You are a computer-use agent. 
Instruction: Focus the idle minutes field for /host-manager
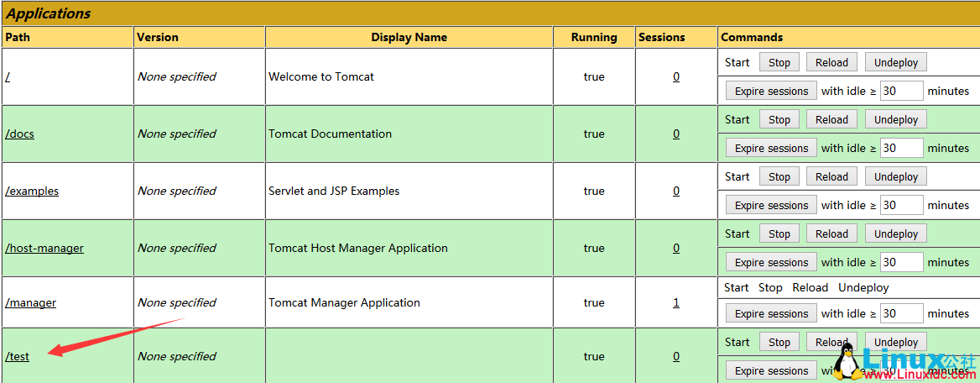pos(901,262)
